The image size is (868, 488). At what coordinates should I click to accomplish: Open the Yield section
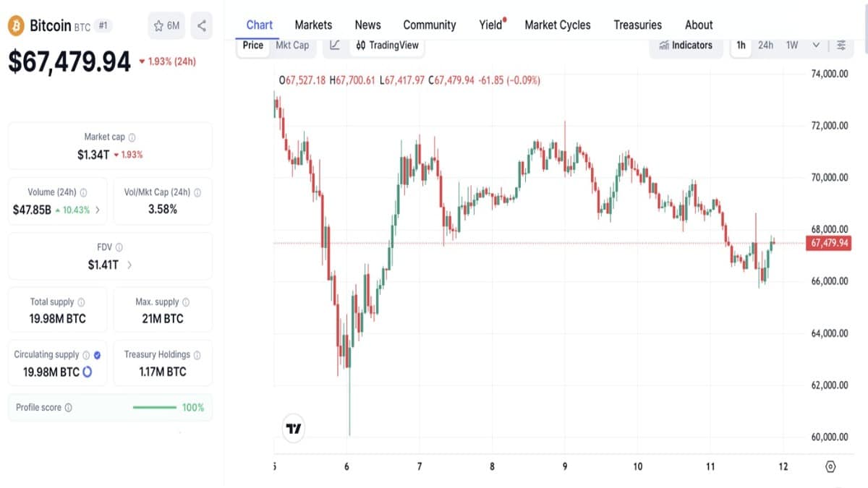point(489,25)
